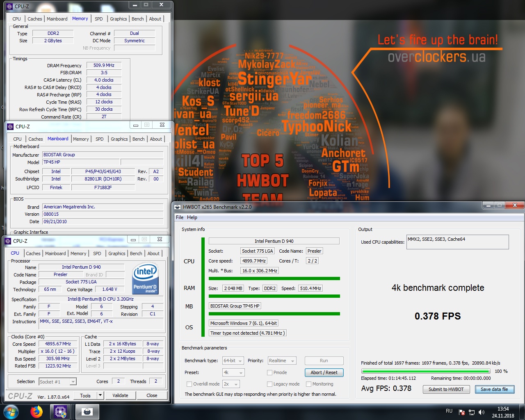The height and width of the screenshot is (420, 525).
Task: Switch to SPD tab in top CPU-Z window
Action: tap(99, 19)
